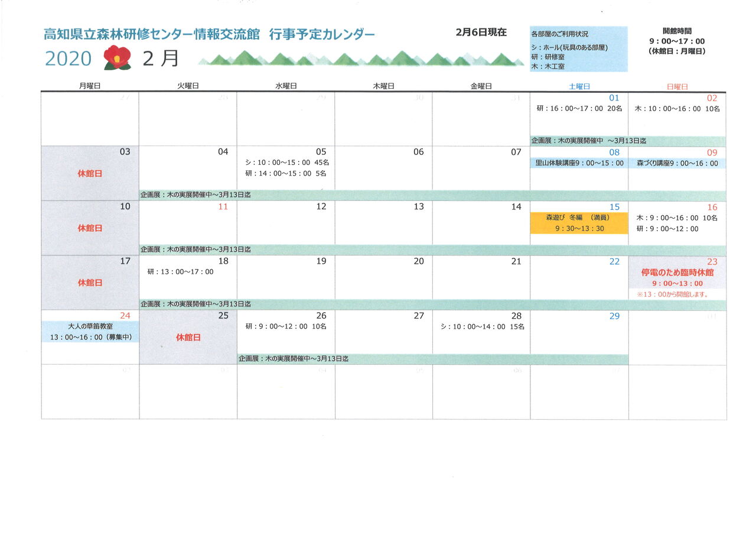Click the 森遊び 冬編 (満員) event

point(578,218)
